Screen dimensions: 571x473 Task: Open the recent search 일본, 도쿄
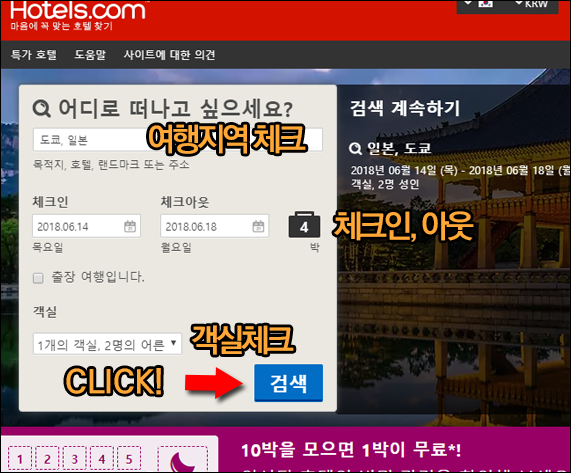(399, 149)
